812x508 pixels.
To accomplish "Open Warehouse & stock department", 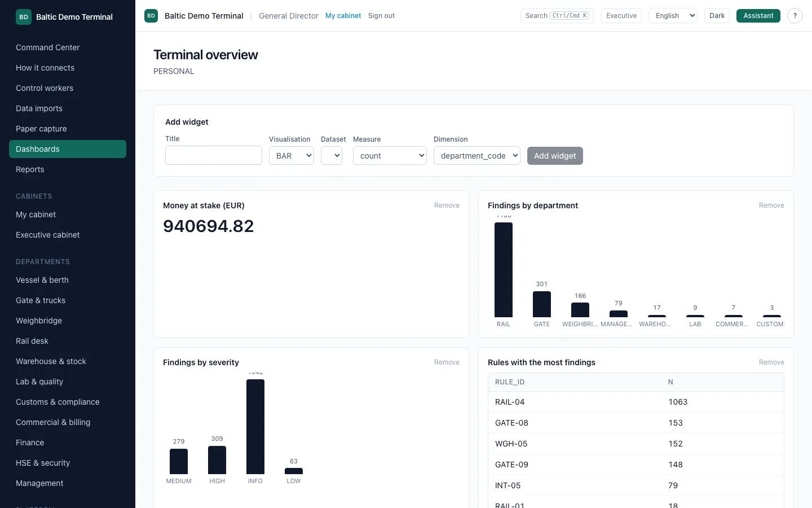I will 68,361.
